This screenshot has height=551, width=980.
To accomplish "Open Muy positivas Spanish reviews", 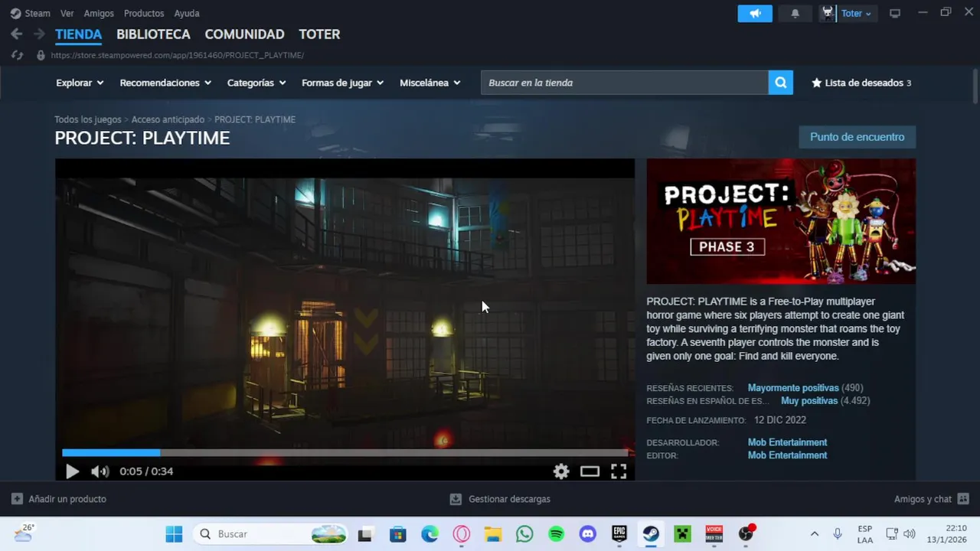I will point(809,401).
